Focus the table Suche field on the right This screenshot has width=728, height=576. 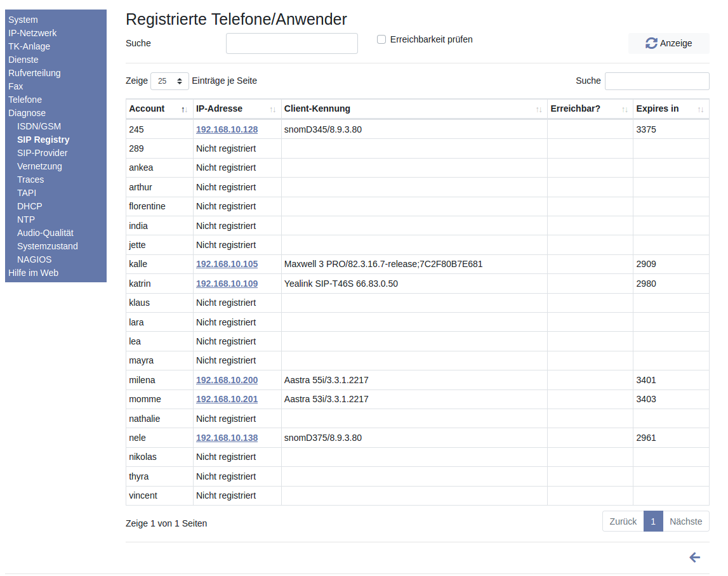[656, 81]
